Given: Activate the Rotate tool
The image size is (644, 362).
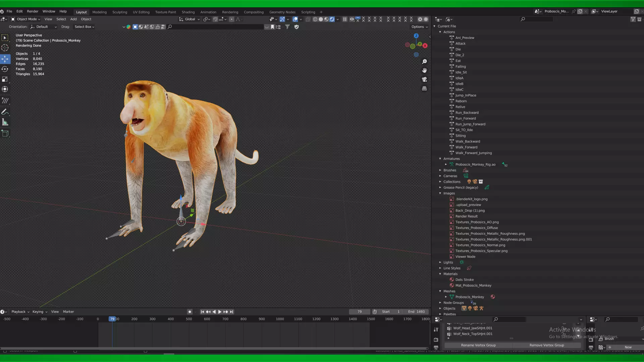Looking at the screenshot, I should (5, 69).
